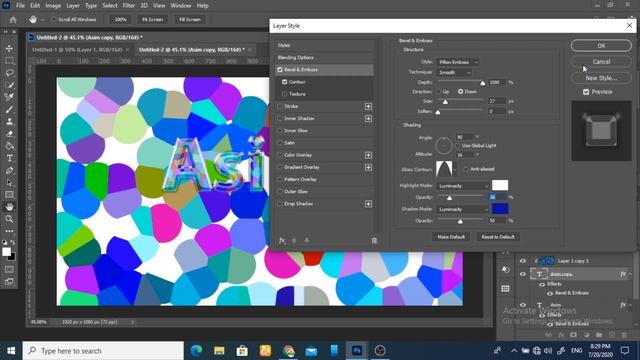This screenshot has height=360, width=640.
Task: Click the Fit Screen button
Action: (x=152, y=20)
